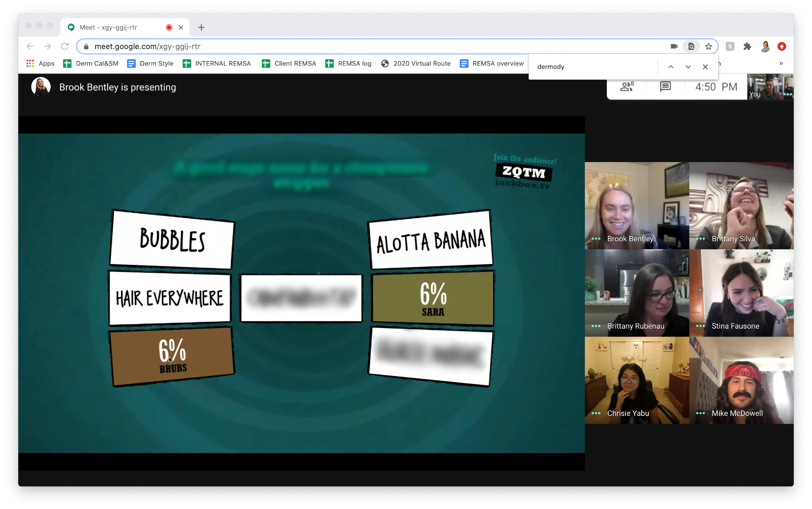Open Brook Bentley tile options dots

(x=596, y=239)
